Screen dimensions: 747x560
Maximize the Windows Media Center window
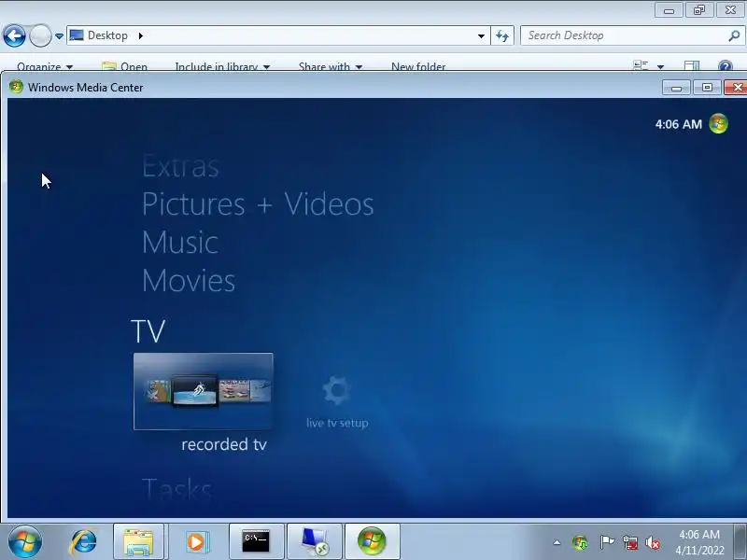click(707, 88)
